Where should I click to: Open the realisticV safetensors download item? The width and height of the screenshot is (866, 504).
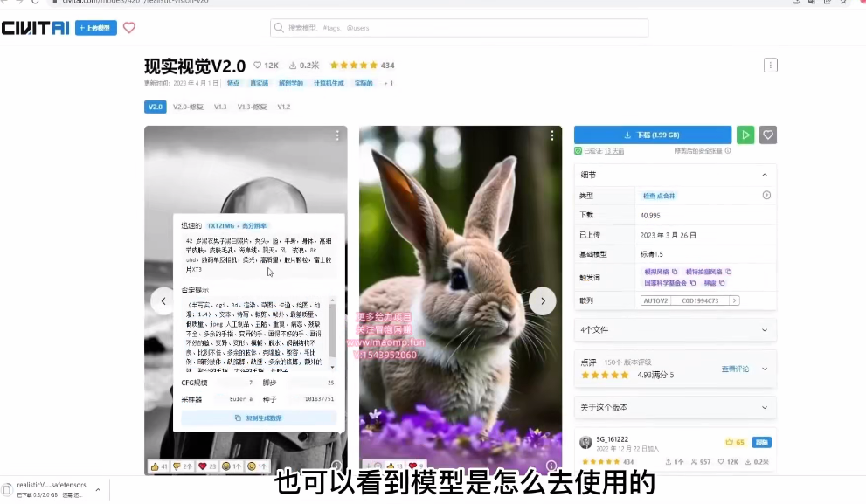pos(52,489)
